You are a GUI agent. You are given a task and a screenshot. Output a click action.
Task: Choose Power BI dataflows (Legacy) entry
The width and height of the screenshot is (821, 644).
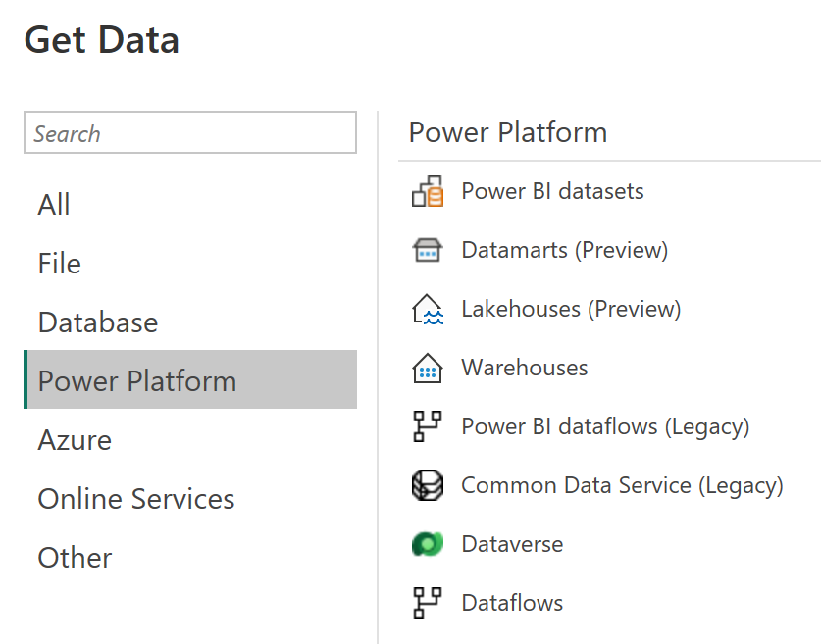(x=605, y=426)
